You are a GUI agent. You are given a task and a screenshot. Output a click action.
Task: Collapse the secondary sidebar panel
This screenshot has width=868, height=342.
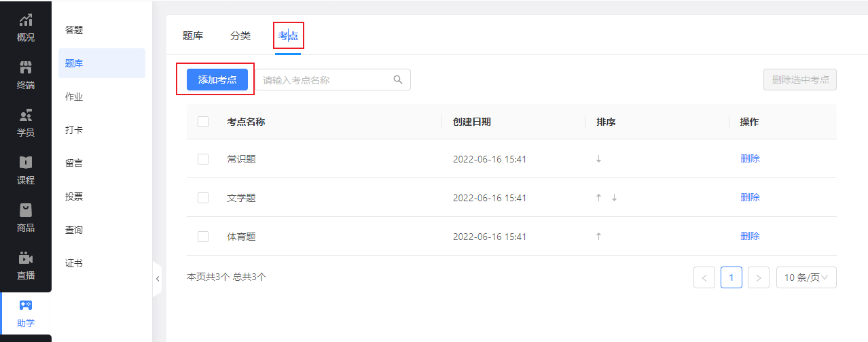(x=158, y=279)
